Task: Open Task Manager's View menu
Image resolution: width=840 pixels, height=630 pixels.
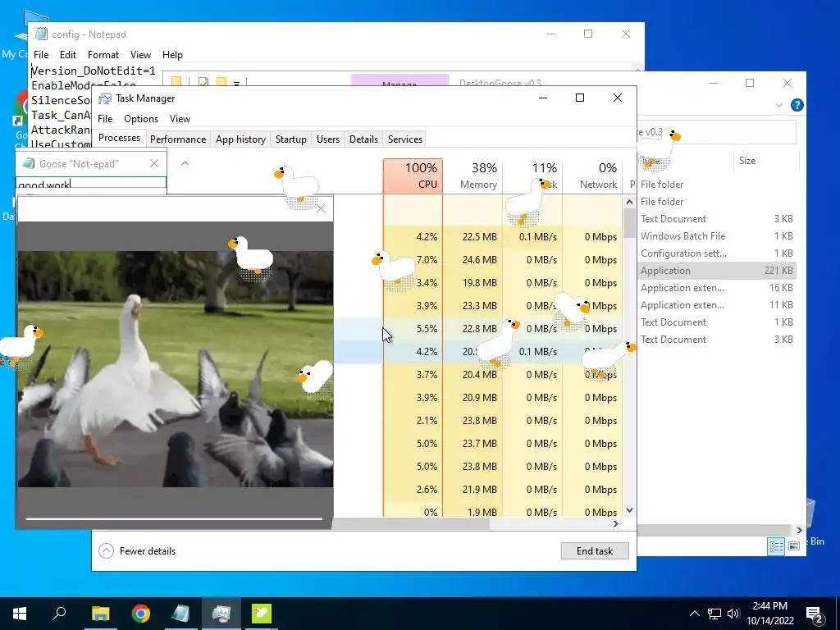Action: 180,119
